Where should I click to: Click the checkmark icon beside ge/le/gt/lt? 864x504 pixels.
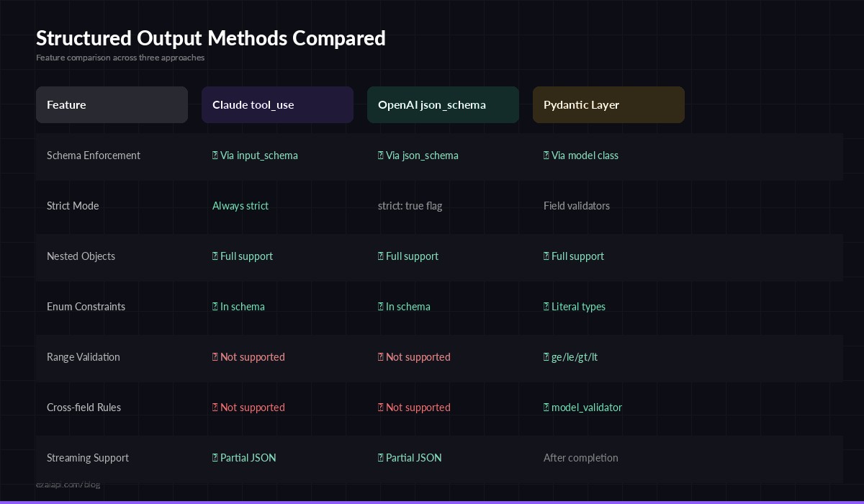pyautogui.click(x=546, y=357)
